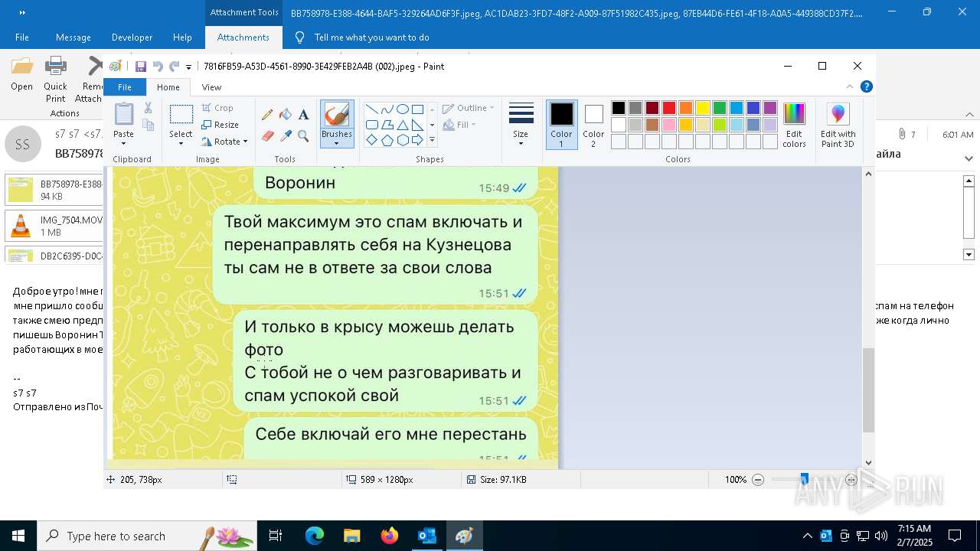
Task: Open Microsoft Edge from taskbar
Action: pos(315,536)
